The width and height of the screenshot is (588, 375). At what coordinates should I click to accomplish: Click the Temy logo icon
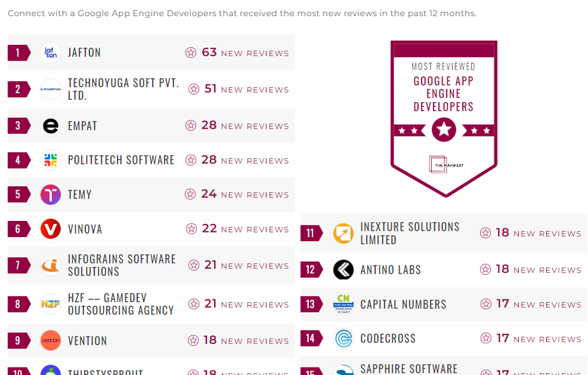click(x=51, y=194)
